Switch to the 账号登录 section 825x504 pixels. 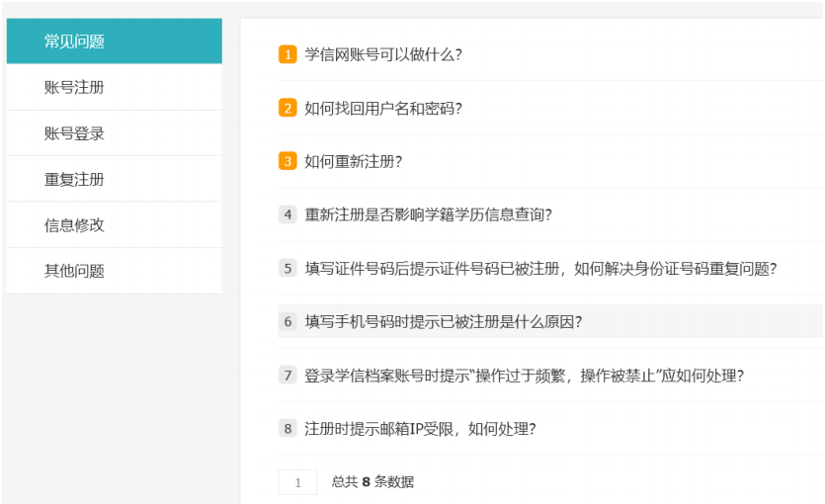(x=114, y=133)
